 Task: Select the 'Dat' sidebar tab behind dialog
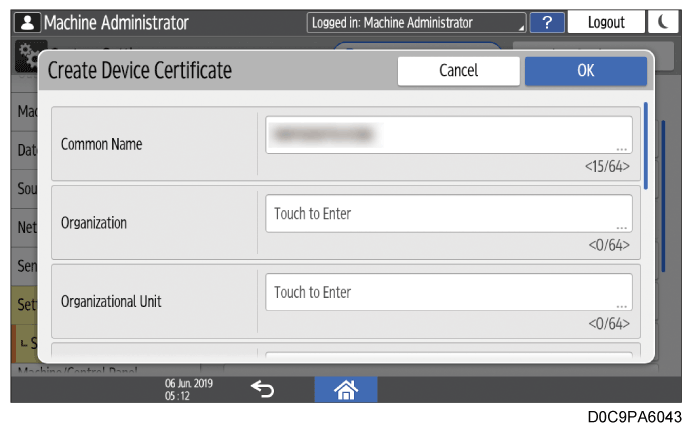(x=26, y=149)
